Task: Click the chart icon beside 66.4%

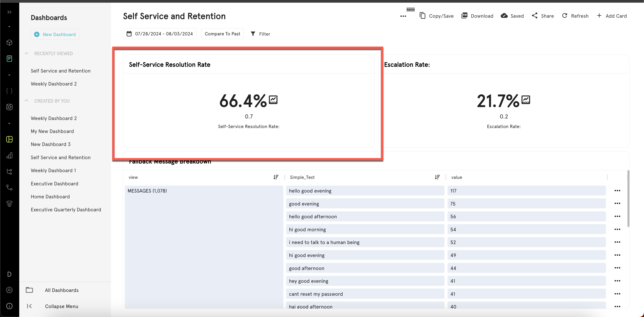Action: coord(273,100)
